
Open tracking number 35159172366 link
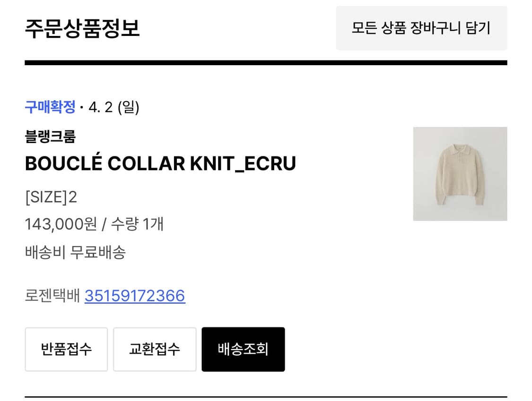135,296
